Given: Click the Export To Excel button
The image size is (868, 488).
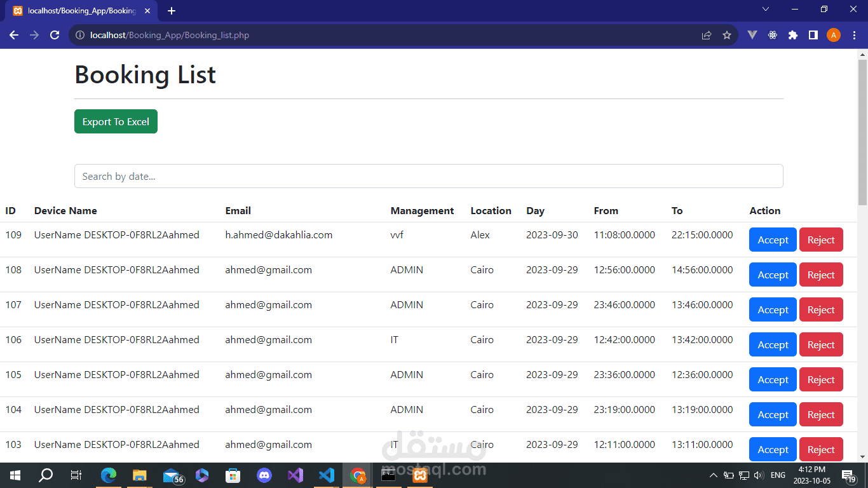Looking at the screenshot, I should pyautogui.click(x=116, y=121).
